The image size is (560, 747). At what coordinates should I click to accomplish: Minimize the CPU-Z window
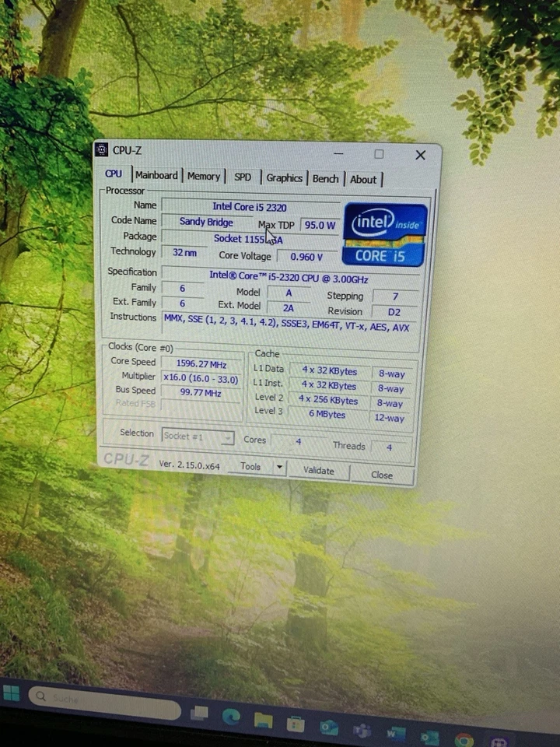point(338,153)
